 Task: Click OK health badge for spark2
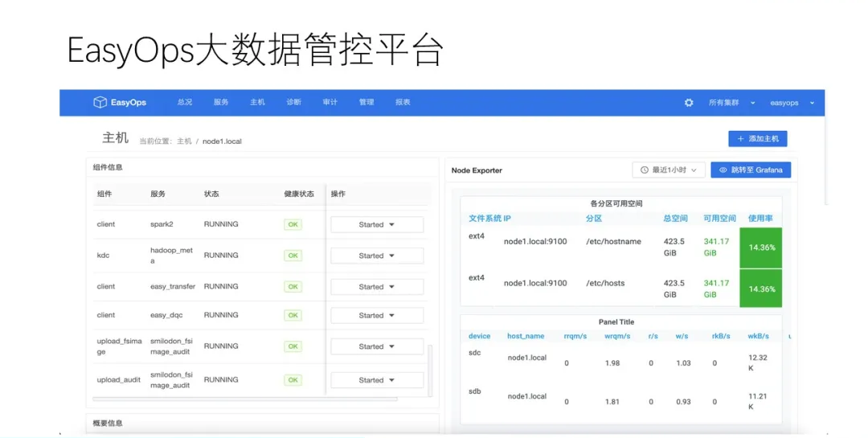click(293, 224)
